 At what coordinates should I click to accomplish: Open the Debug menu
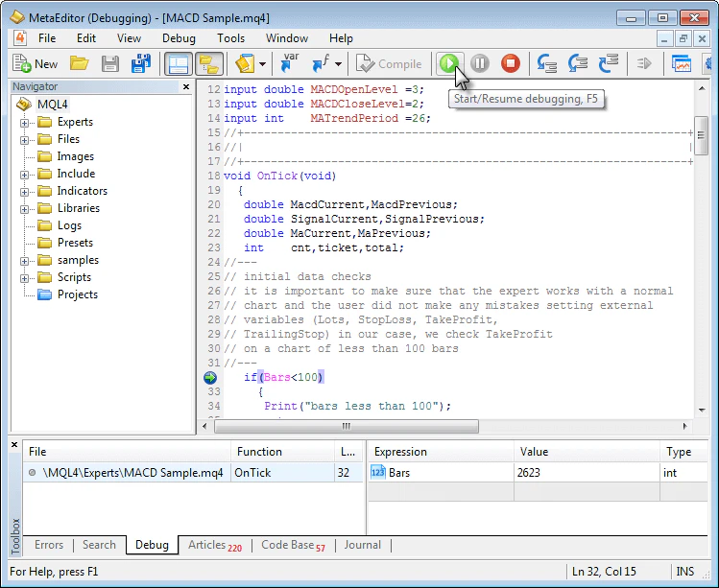[179, 38]
